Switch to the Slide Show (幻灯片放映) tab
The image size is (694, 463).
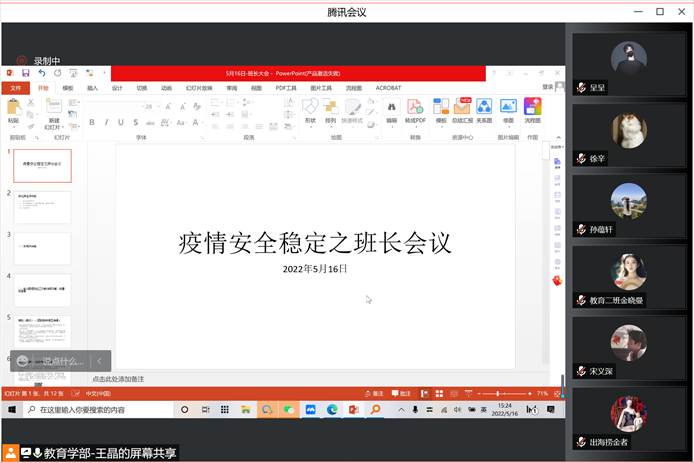click(x=199, y=88)
